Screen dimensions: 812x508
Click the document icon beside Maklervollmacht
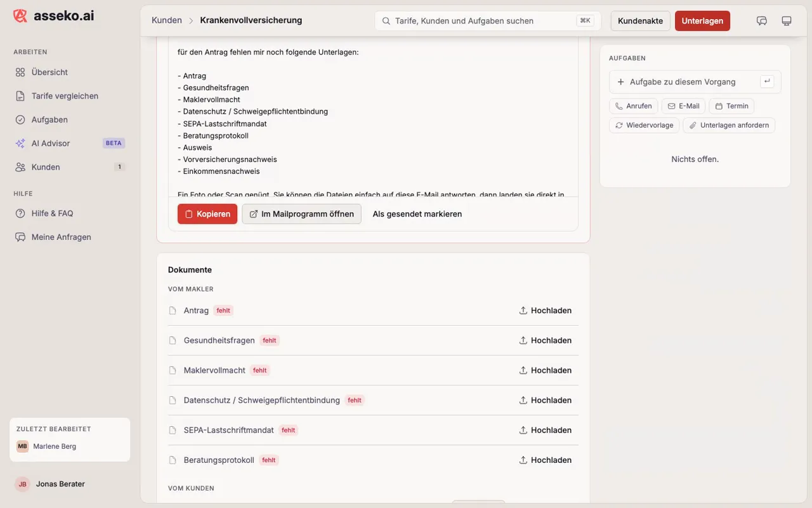click(x=173, y=370)
